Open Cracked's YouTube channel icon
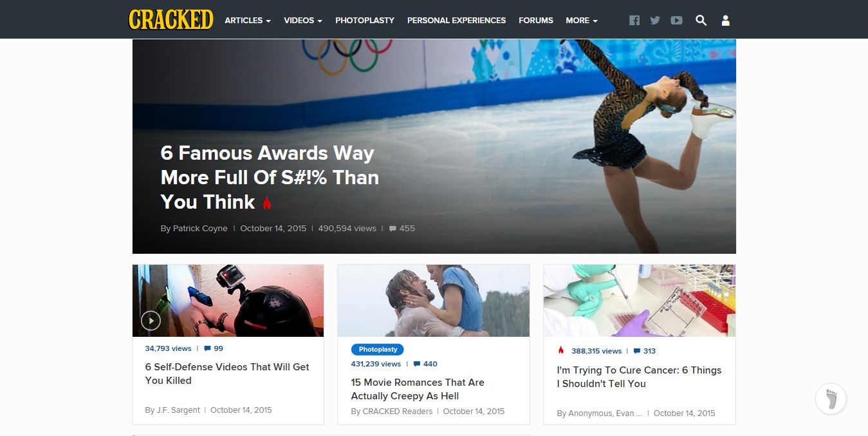The height and width of the screenshot is (436, 868). pyautogui.click(x=676, y=20)
